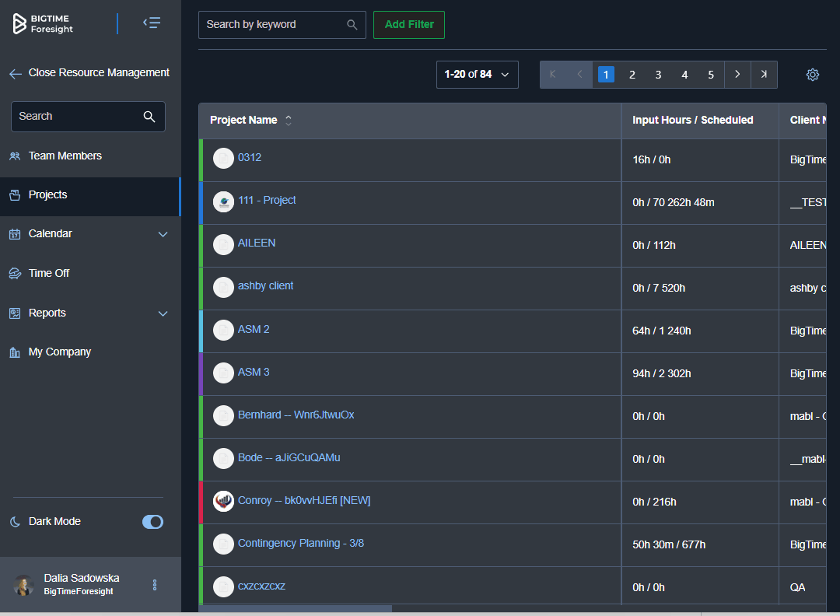The width and height of the screenshot is (840, 616).
Task: Expand the Reports section chevron
Action: click(x=163, y=313)
